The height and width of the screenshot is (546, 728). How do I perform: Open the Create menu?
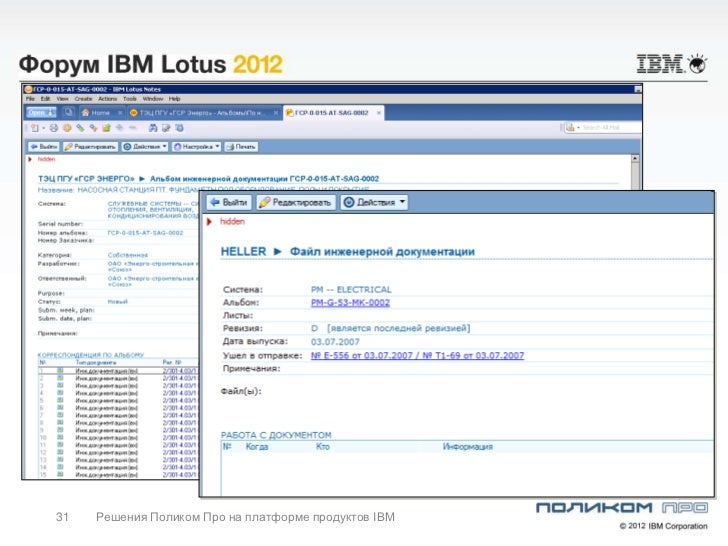83,98
